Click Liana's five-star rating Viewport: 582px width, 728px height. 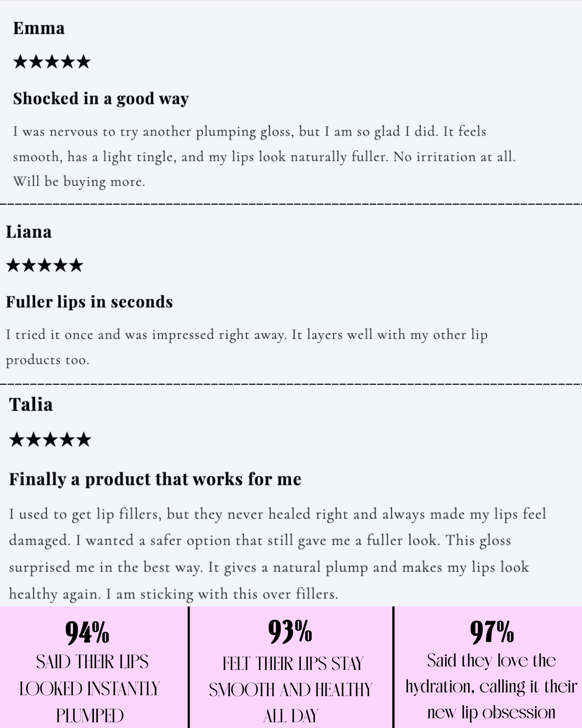point(44,266)
